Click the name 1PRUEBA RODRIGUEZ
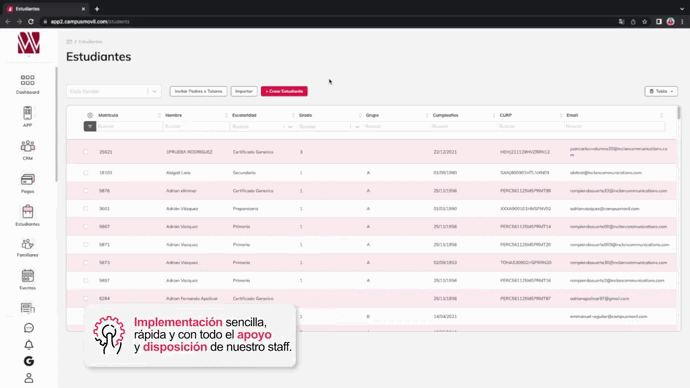This screenshot has width=690, height=388. click(189, 152)
